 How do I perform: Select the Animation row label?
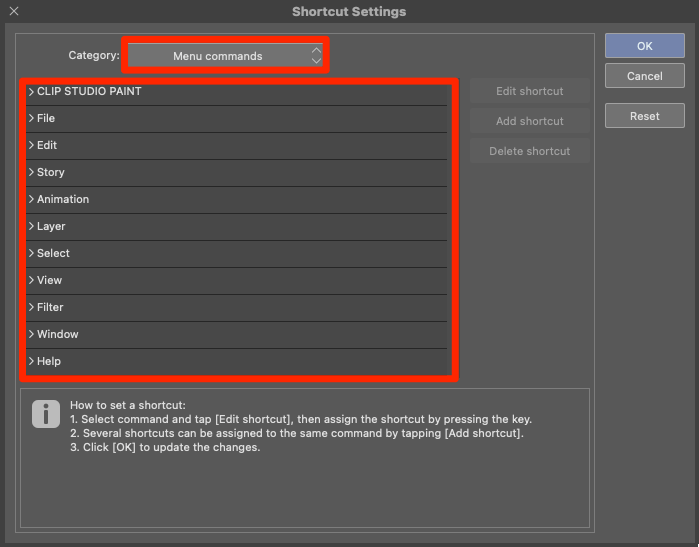tap(63, 199)
